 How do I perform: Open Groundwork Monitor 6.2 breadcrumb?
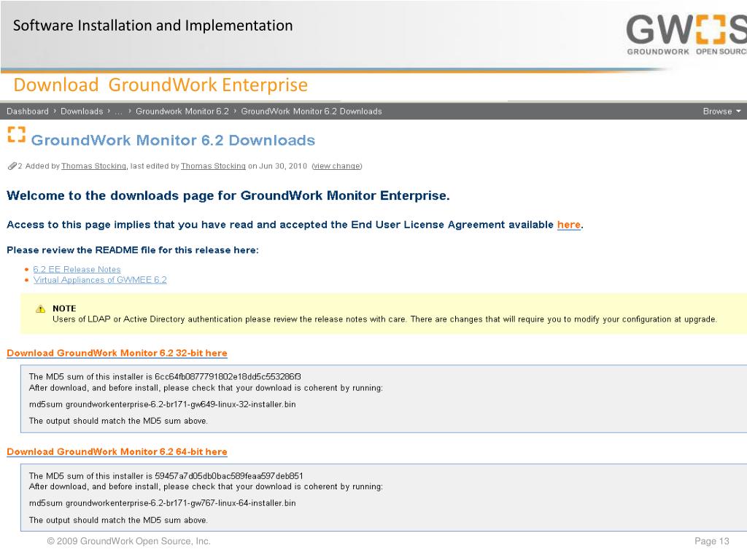point(182,111)
